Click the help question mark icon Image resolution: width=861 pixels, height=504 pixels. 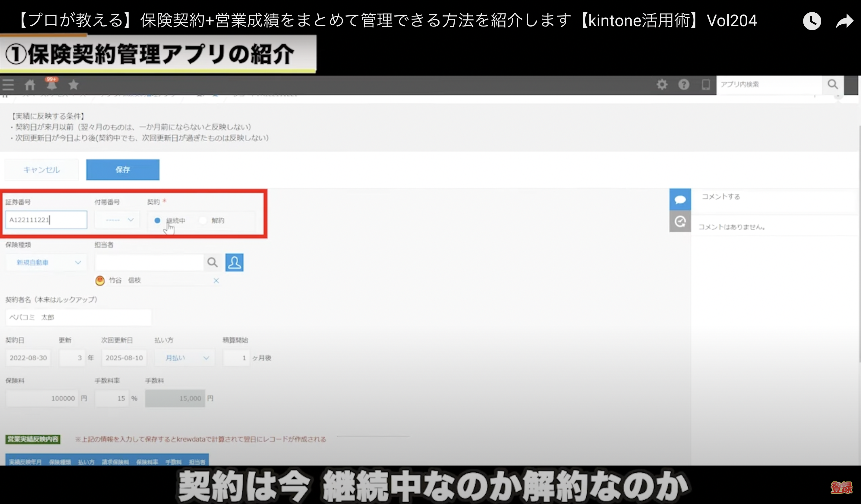(x=684, y=84)
